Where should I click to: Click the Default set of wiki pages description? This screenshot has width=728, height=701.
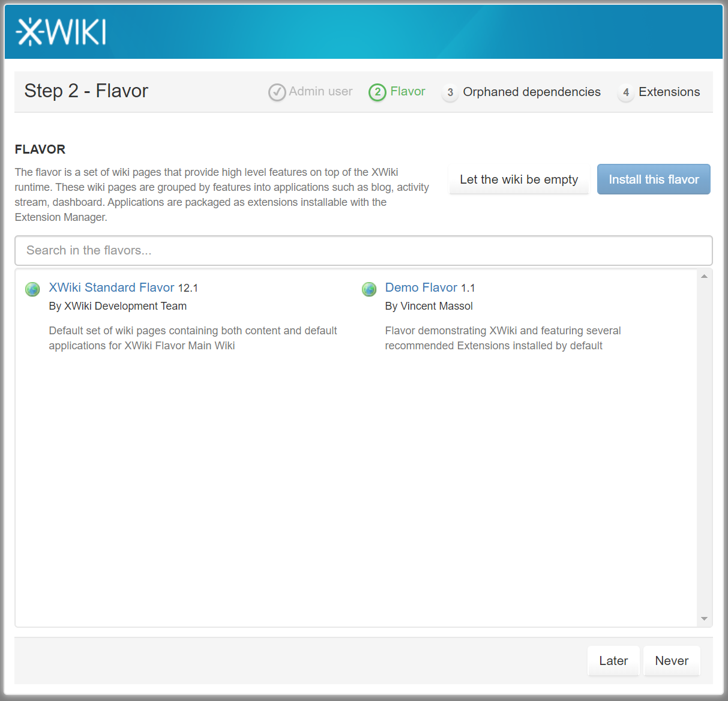[193, 338]
